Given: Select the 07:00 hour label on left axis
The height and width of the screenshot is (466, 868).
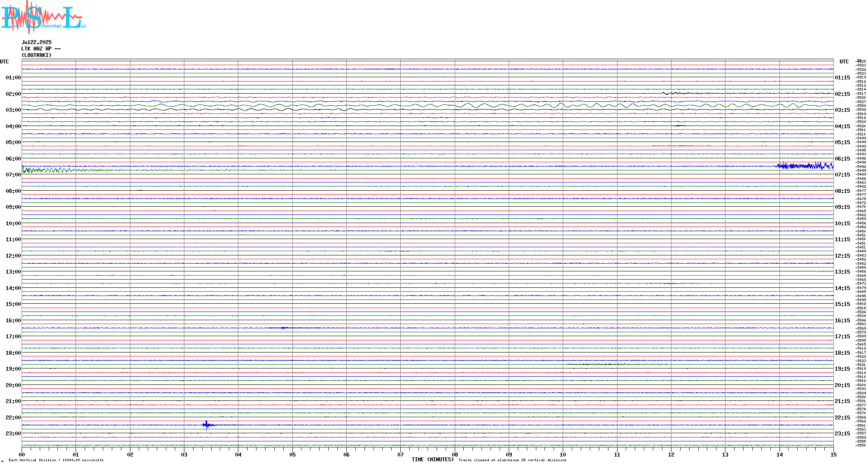Looking at the screenshot, I should [x=13, y=175].
